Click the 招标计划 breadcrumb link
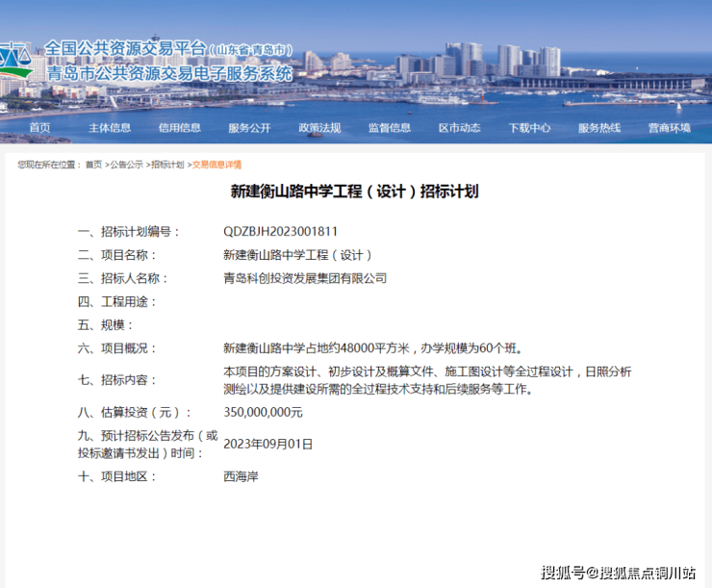712x588 pixels. tap(167, 165)
